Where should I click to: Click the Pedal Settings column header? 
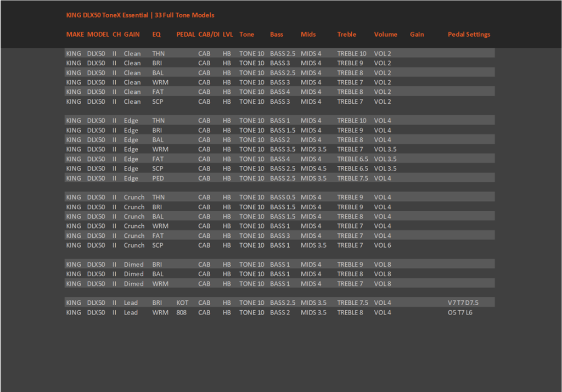469,35
